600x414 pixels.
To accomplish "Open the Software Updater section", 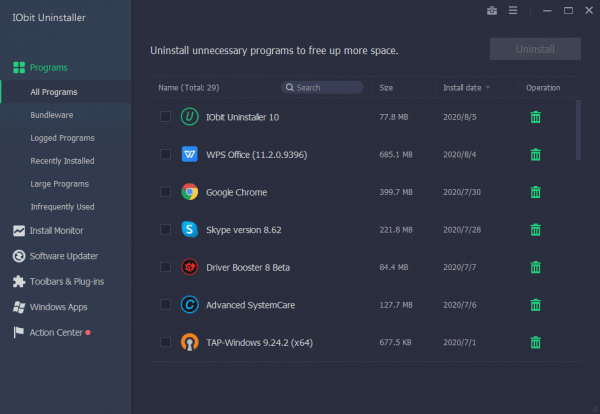I will pyautogui.click(x=66, y=256).
